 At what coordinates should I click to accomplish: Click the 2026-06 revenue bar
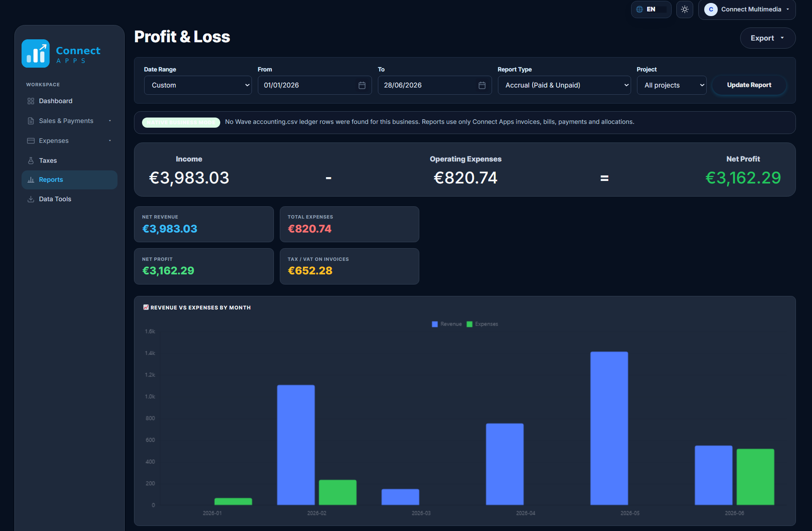pyautogui.click(x=714, y=475)
